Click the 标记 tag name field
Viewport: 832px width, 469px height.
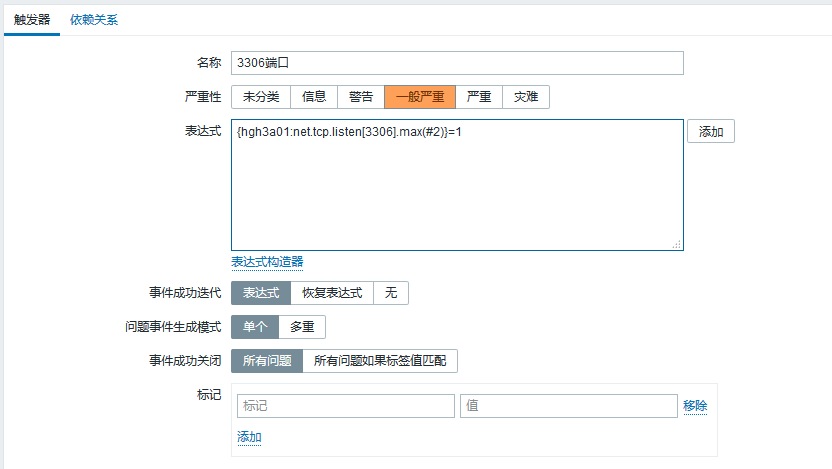[x=345, y=406]
